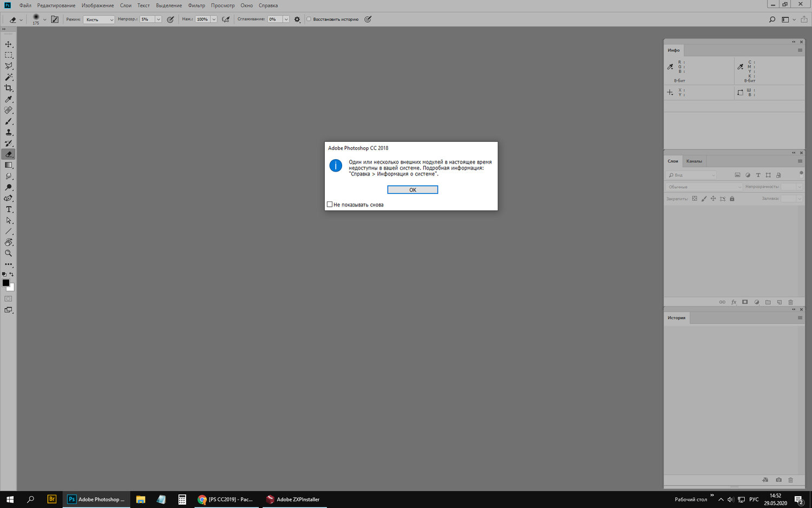This screenshot has height=508, width=812.
Task: Open the layer filter 'Вид' dropdown
Action: (691, 175)
